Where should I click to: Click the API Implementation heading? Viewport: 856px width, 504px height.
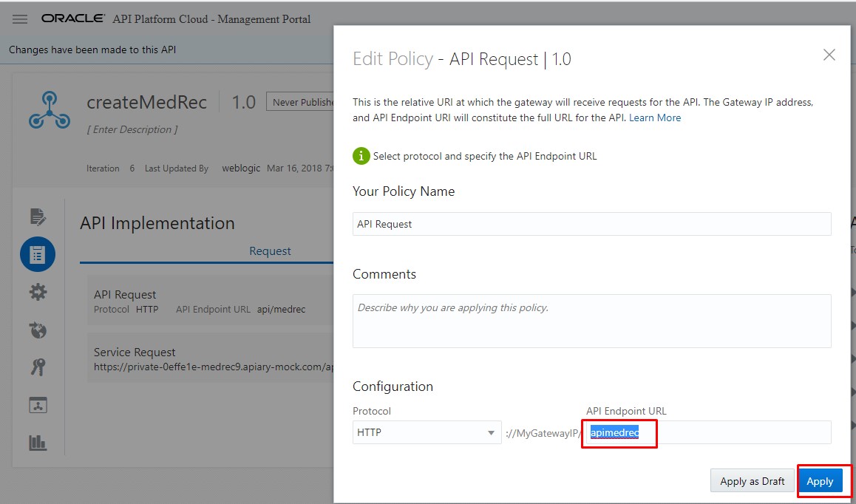pos(157,222)
